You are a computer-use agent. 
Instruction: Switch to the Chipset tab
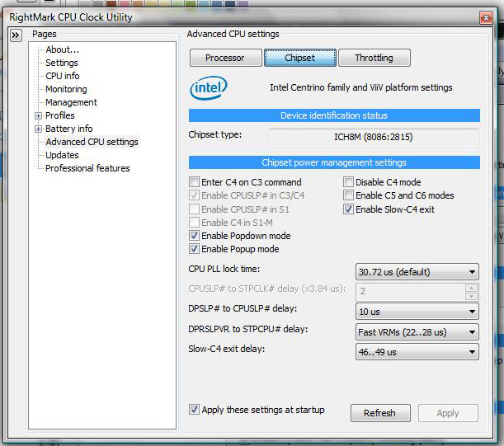300,58
